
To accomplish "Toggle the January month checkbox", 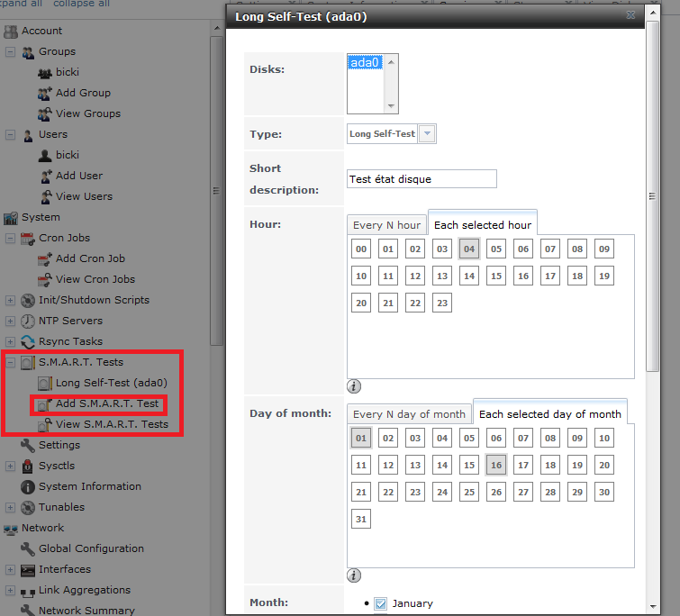I will tap(380, 603).
